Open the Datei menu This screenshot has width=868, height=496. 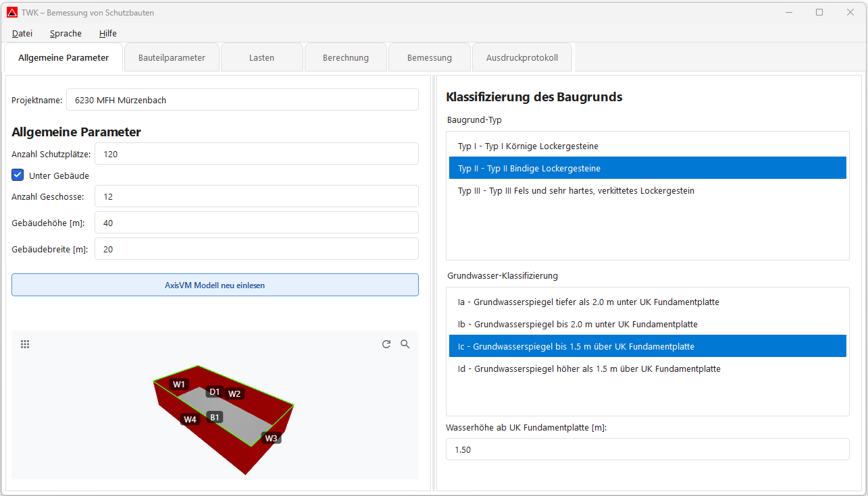[22, 33]
